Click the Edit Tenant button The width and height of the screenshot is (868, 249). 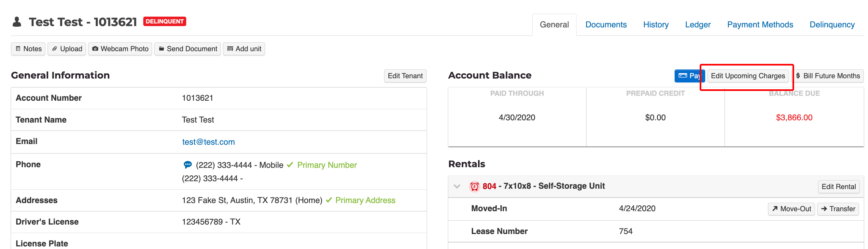tap(405, 76)
